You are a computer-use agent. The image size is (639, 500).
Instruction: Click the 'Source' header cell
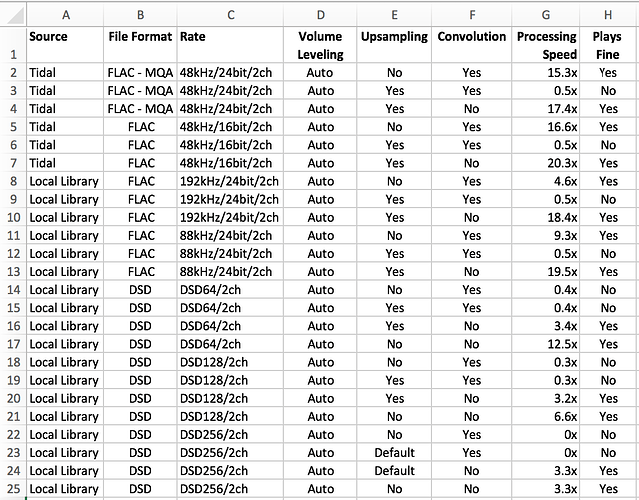point(65,45)
